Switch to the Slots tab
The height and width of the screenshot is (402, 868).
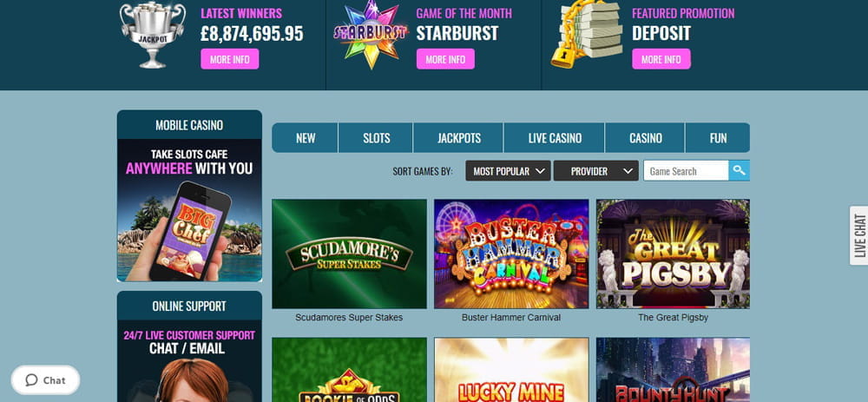pyautogui.click(x=376, y=138)
